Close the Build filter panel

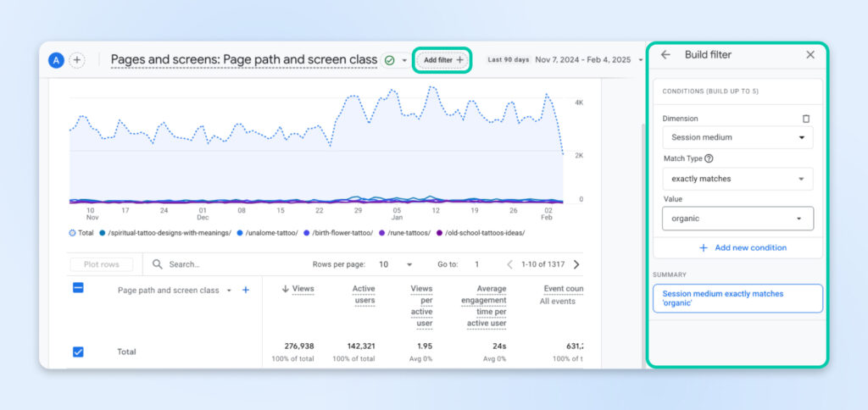[810, 55]
